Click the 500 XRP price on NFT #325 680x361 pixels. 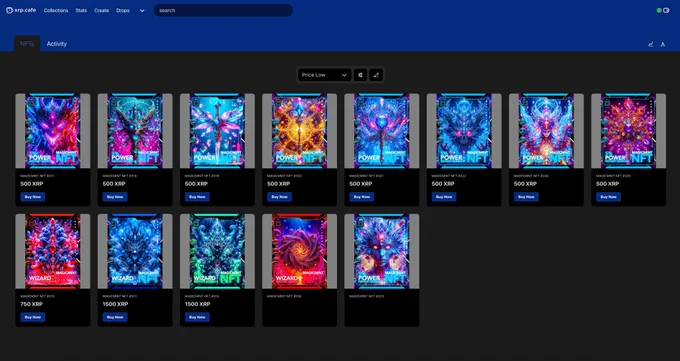[608, 184]
